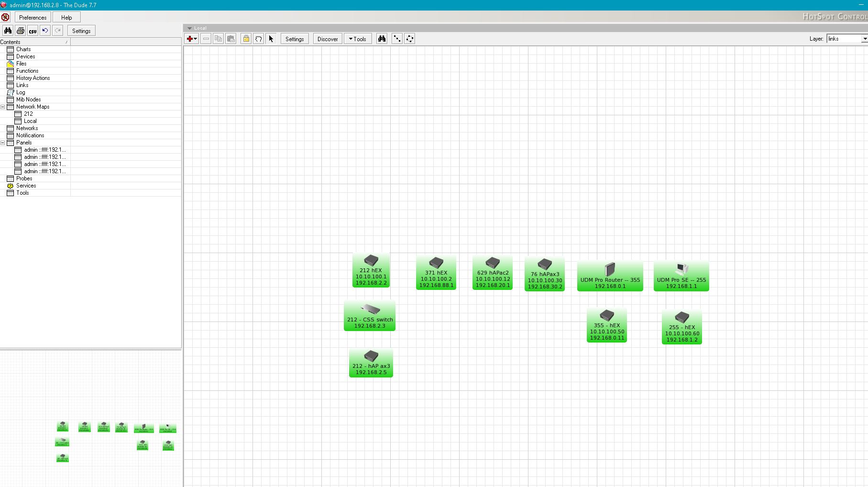Viewport: 868px width, 487px height.
Task: Select the 212 - CSS switch node
Action: coord(370,316)
